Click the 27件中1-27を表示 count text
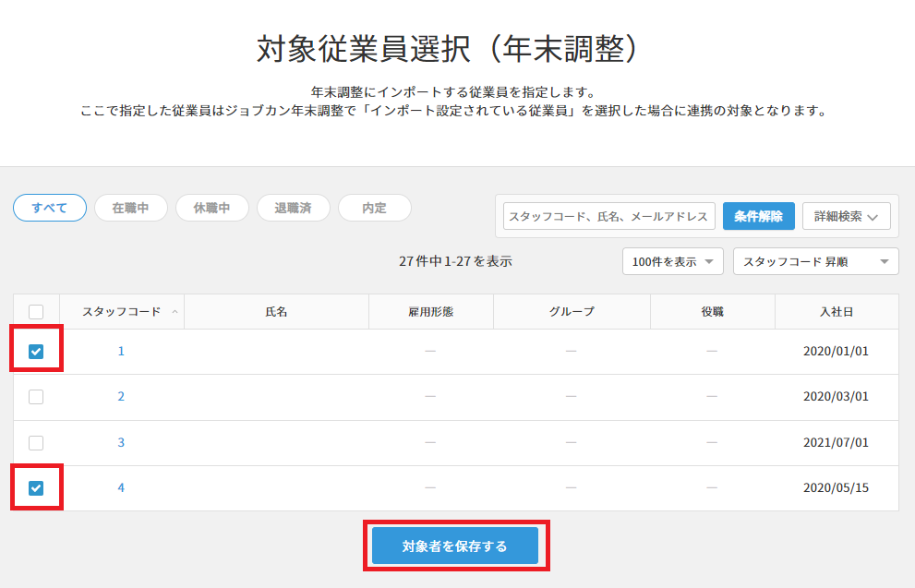915x588 pixels. click(456, 261)
